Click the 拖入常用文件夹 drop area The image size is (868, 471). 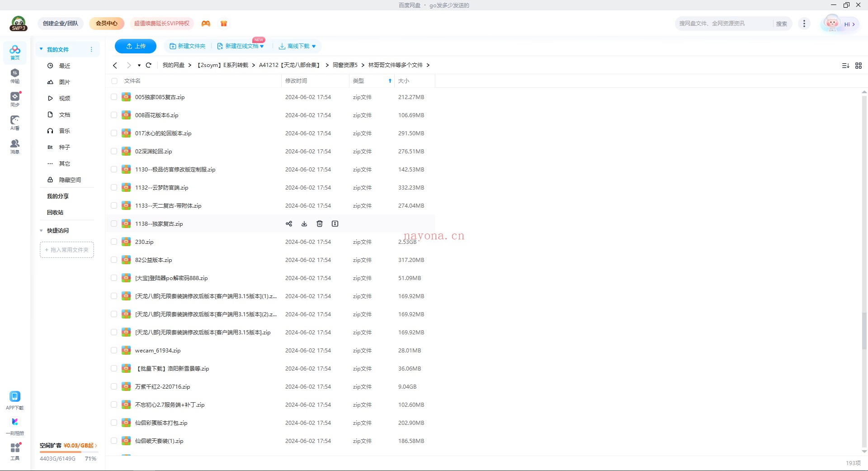click(x=67, y=250)
